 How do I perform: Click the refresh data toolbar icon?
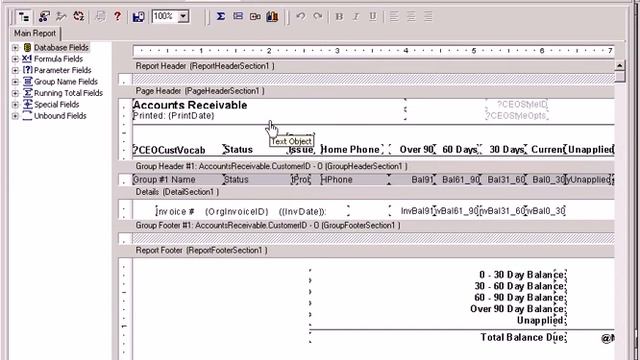[78, 17]
